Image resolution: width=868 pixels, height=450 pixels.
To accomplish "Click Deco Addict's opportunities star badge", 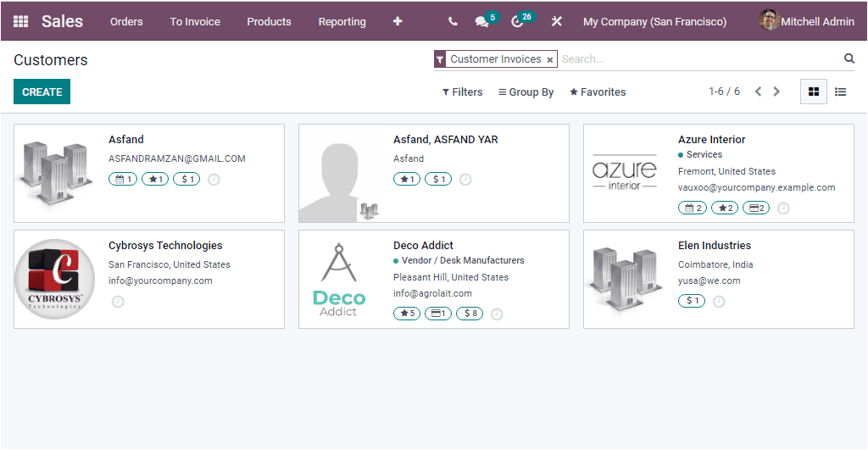I will pyautogui.click(x=407, y=314).
